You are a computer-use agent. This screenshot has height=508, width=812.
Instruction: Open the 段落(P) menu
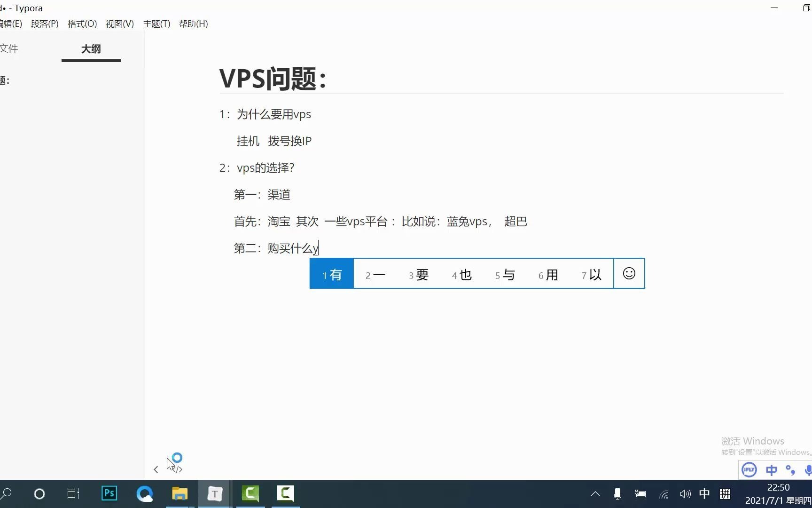point(45,24)
